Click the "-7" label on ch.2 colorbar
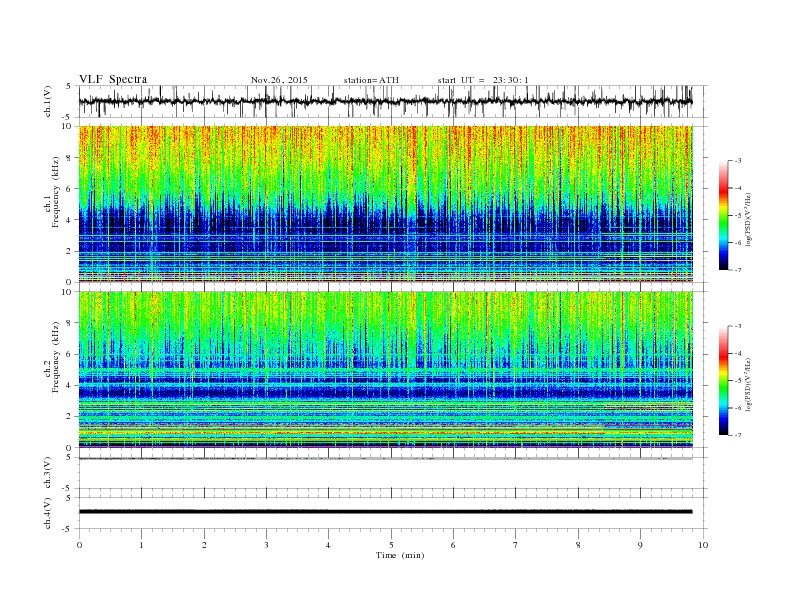 (x=738, y=435)
